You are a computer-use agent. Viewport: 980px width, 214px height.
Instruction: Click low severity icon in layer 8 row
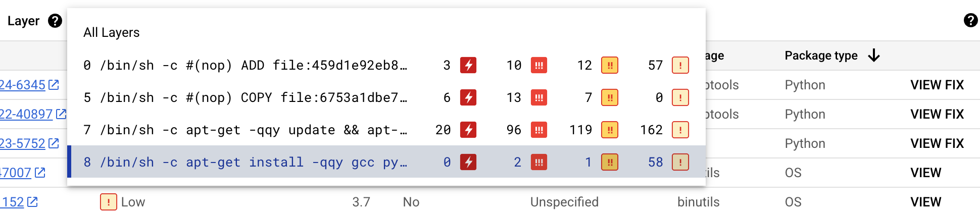680,162
